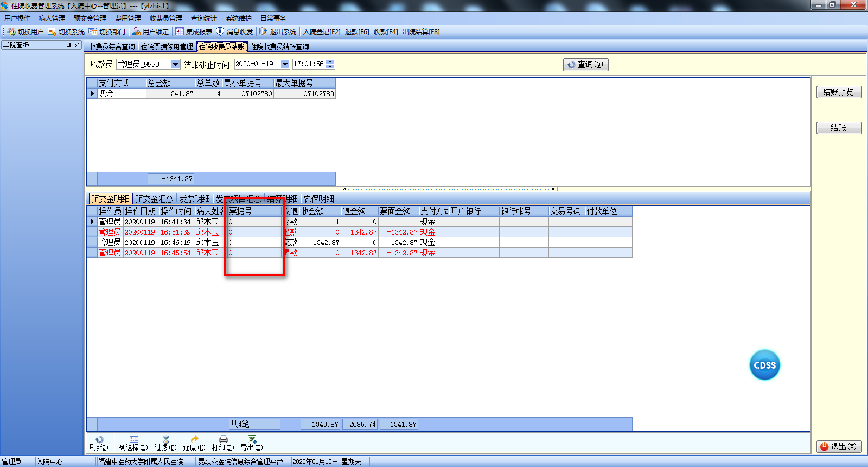Open the 查询统计 menu
The height and width of the screenshot is (467, 868).
point(204,18)
